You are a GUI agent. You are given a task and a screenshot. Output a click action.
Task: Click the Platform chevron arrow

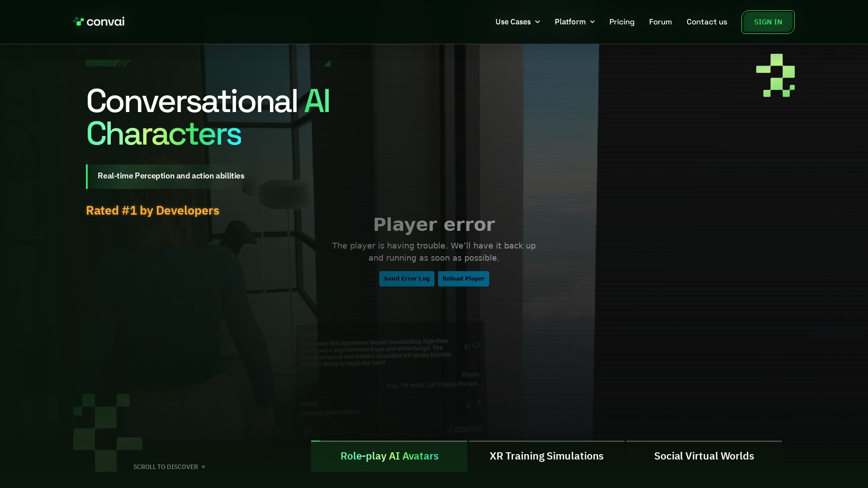coord(592,22)
